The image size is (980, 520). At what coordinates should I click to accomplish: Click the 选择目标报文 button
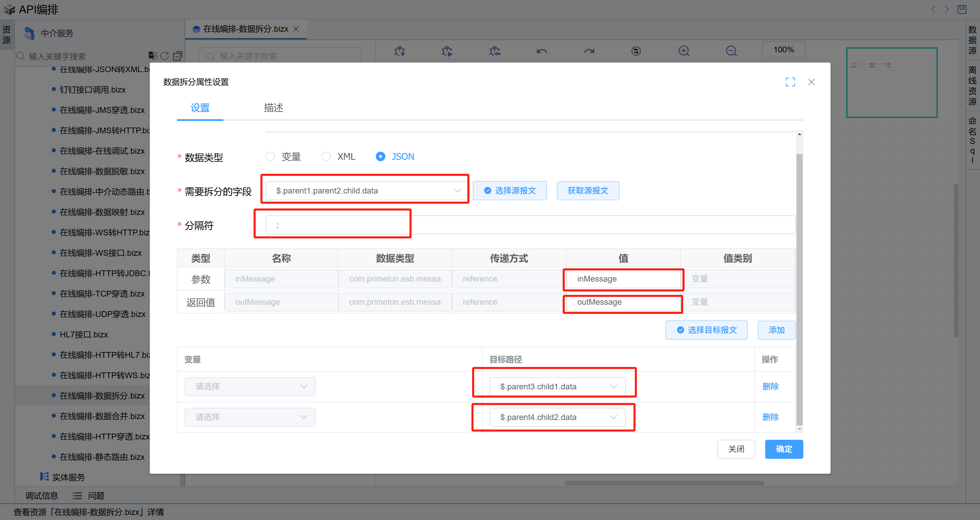[x=706, y=330]
